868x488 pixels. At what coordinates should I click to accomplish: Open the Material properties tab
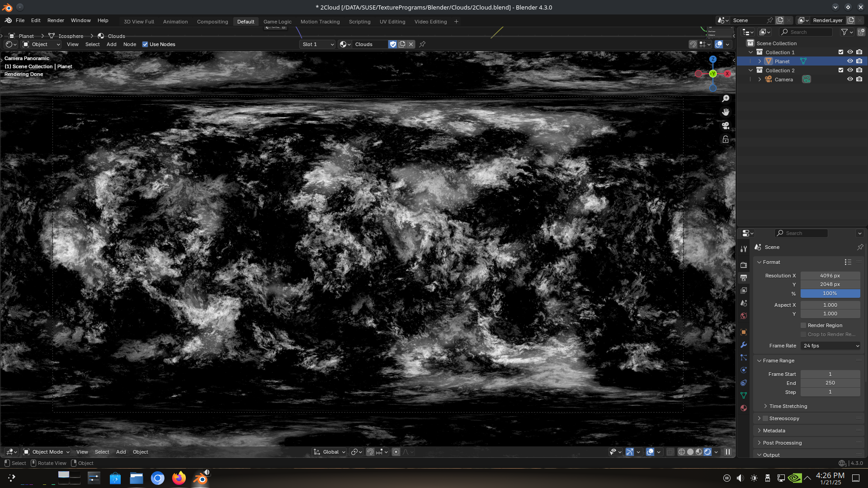tap(744, 408)
